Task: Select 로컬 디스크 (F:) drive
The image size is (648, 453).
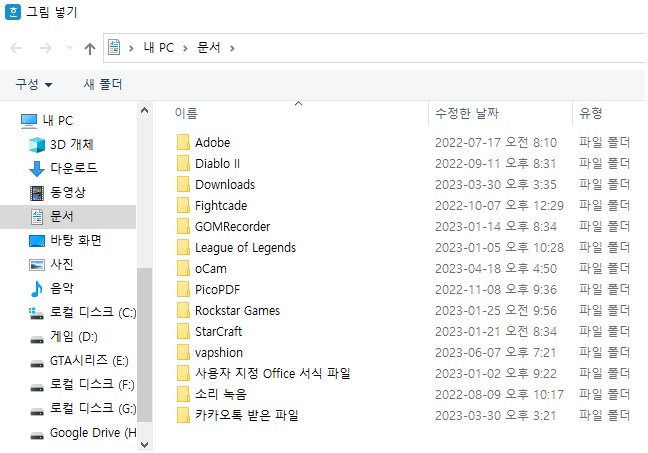Action: pos(81,385)
